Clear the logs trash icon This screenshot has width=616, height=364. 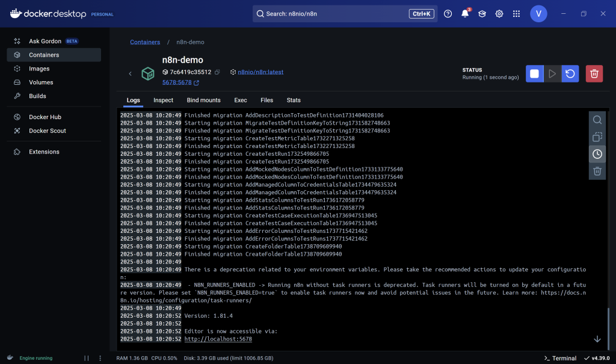click(597, 171)
